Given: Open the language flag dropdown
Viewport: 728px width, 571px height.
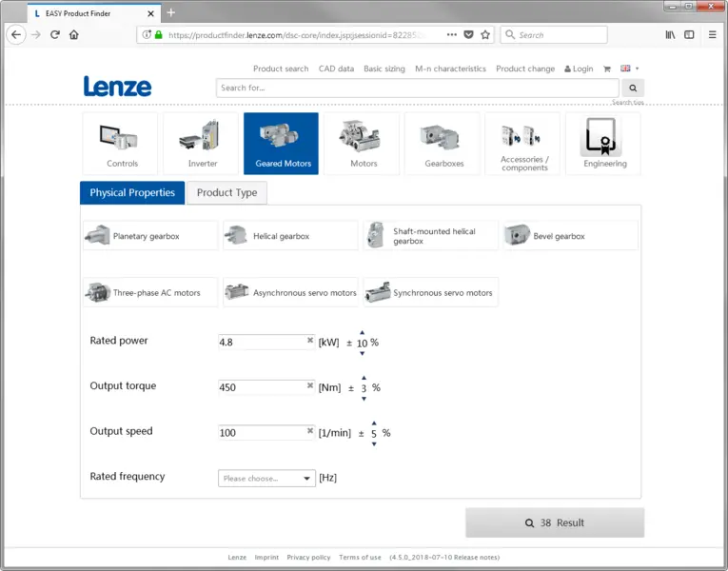Looking at the screenshot, I should [x=629, y=69].
